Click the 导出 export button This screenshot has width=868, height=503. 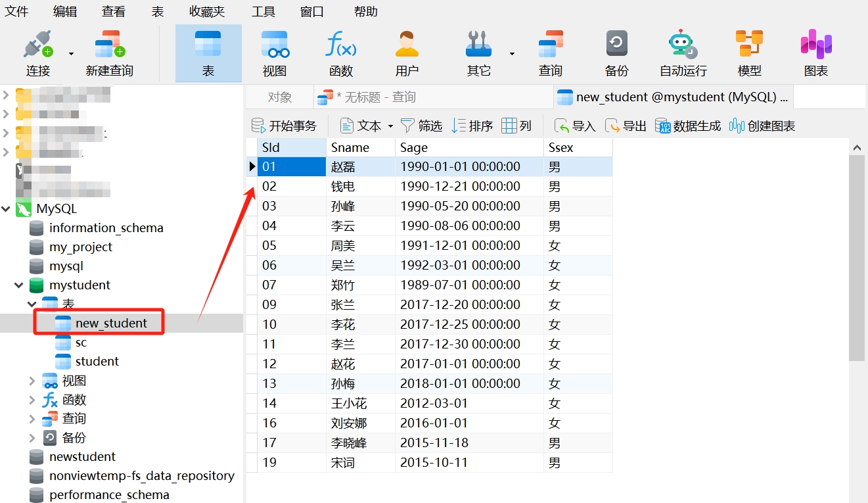pyautogui.click(x=626, y=126)
